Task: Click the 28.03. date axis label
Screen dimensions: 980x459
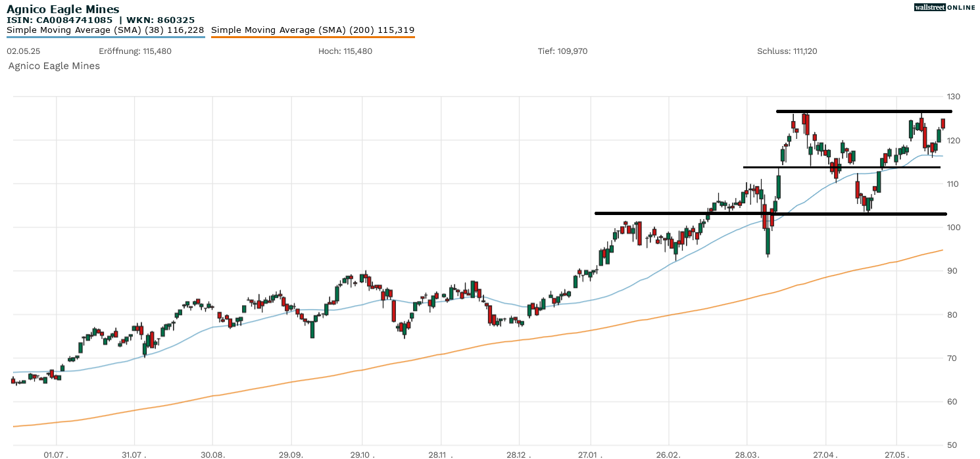Action: (x=747, y=454)
